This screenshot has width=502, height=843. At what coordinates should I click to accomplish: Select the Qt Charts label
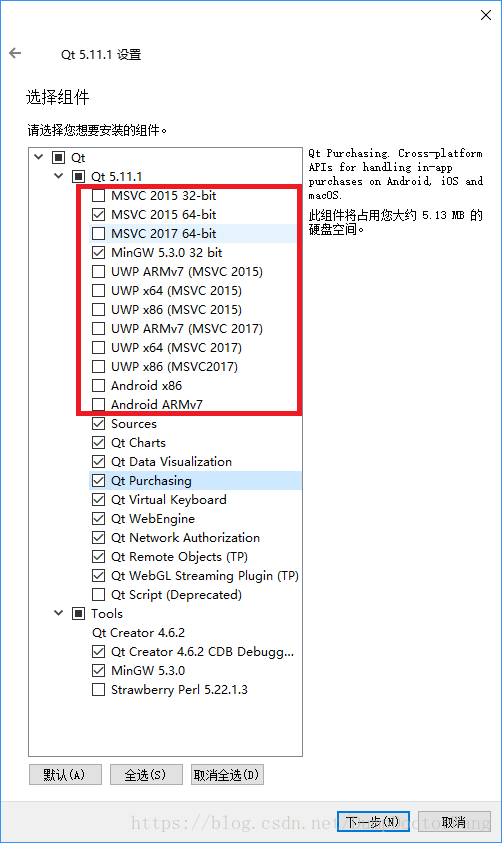point(138,442)
